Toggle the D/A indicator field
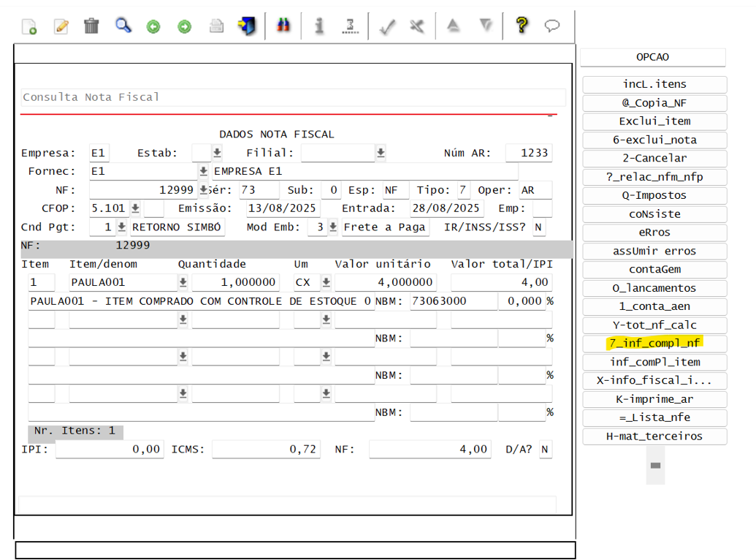This screenshot has width=756, height=560. coord(546,449)
